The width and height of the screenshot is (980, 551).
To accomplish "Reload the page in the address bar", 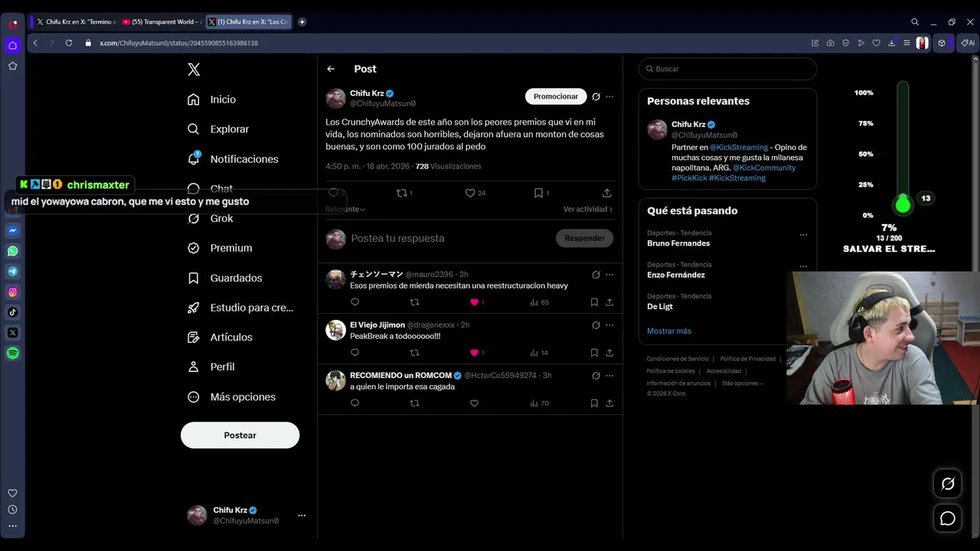I will coord(68,43).
